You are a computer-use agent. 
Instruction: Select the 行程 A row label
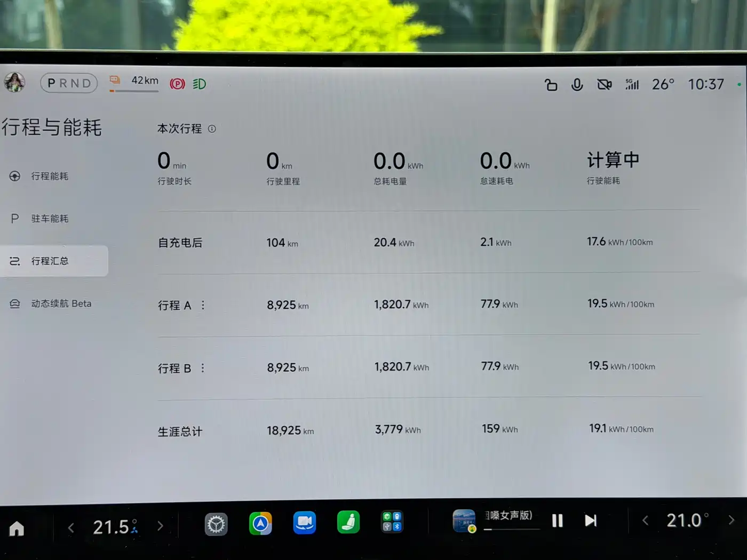click(x=174, y=306)
